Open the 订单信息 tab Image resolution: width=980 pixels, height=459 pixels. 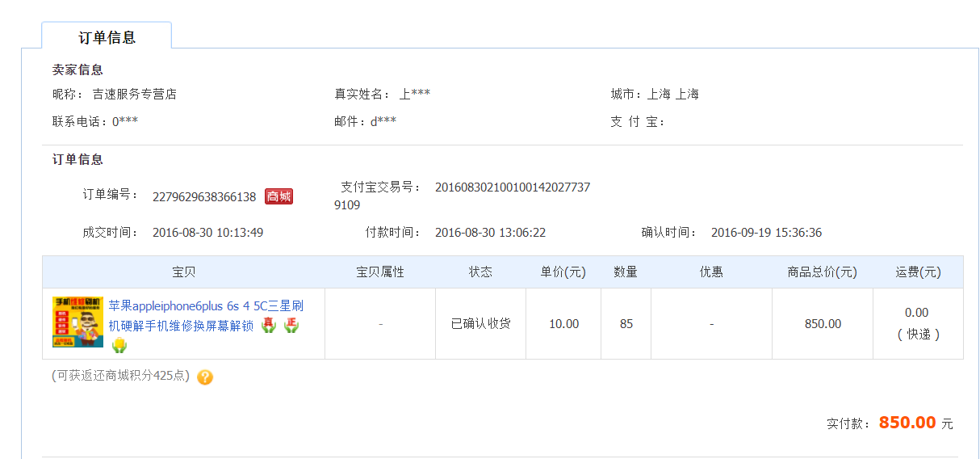[x=107, y=37]
